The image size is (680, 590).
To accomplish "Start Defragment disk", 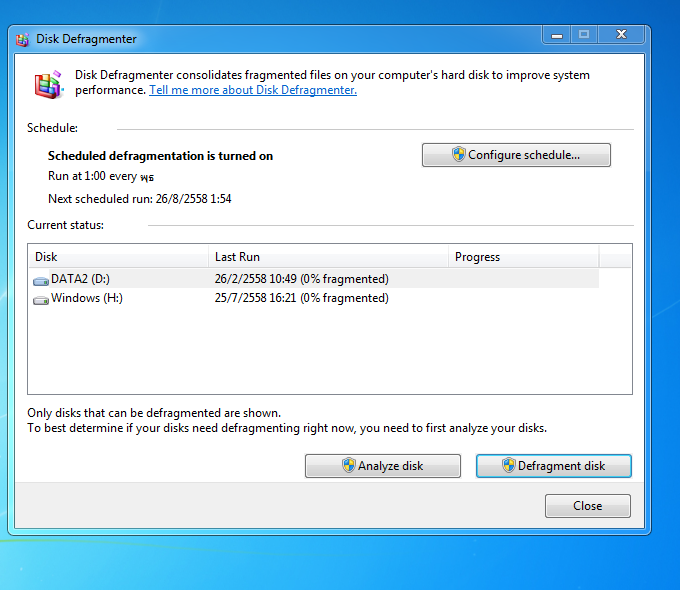I will coord(553,466).
